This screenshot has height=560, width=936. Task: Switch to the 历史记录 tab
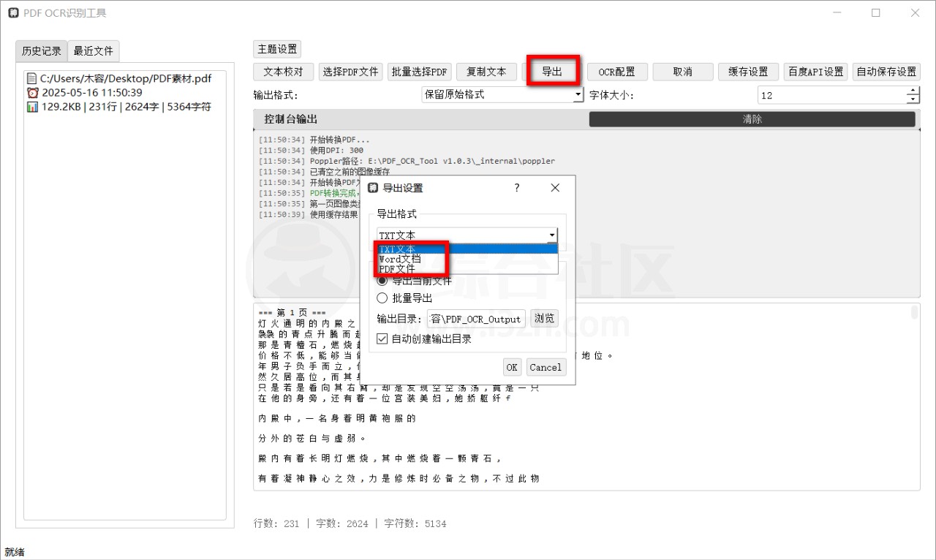42,50
